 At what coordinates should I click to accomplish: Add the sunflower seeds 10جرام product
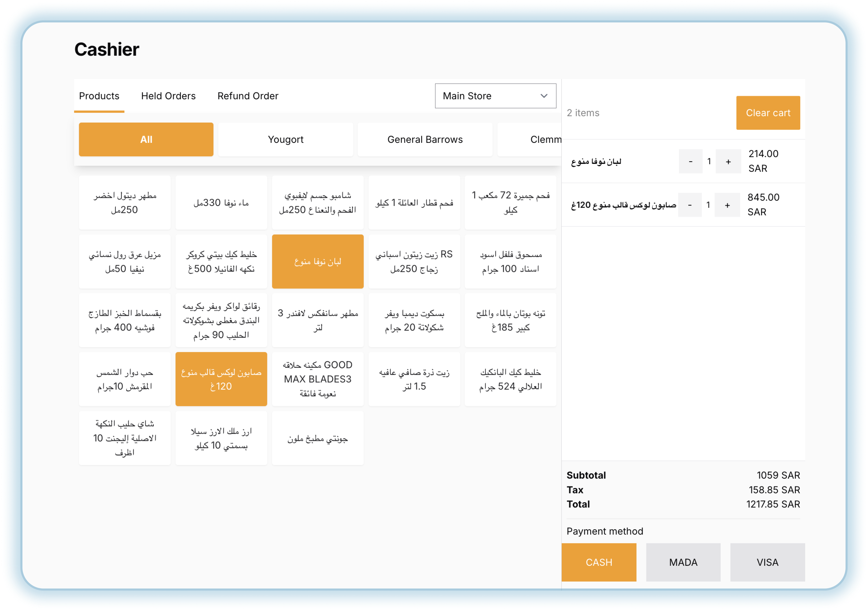(x=125, y=379)
